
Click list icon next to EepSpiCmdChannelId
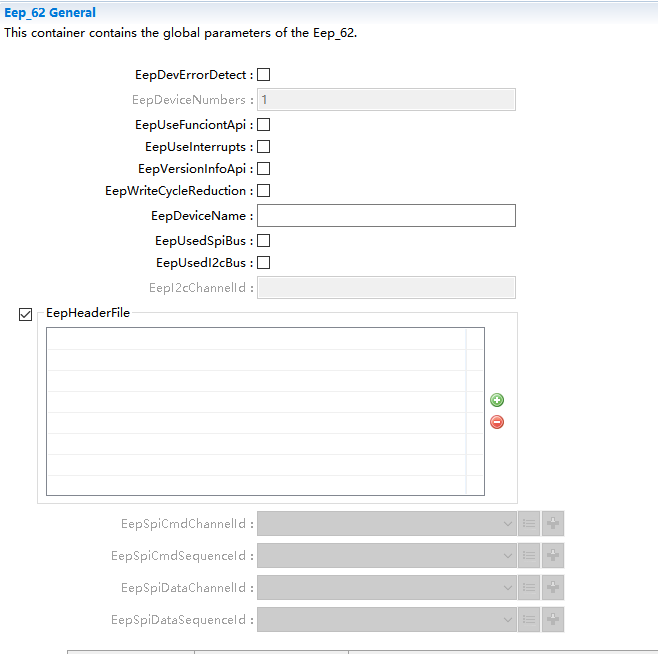[x=530, y=523]
